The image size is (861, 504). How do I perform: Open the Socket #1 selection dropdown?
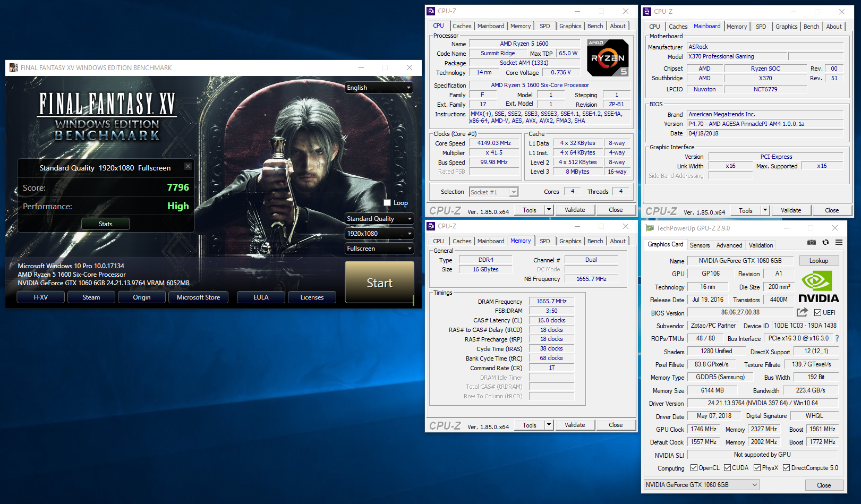click(493, 192)
